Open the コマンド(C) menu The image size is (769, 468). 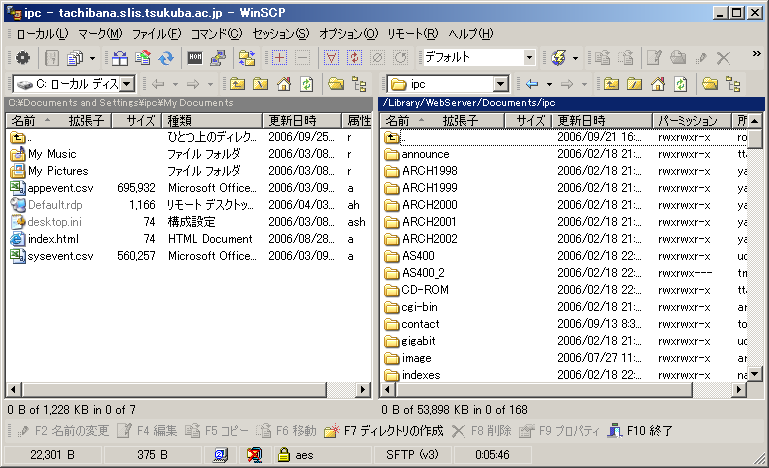point(216,34)
